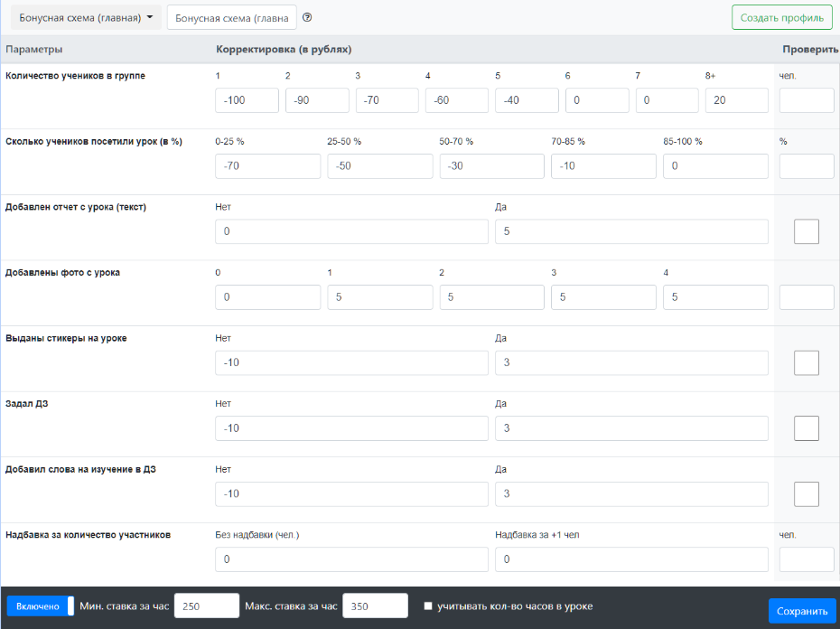Tick the check box for Добавлен отчет с урока
This screenshot has height=629, width=840.
click(807, 231)
